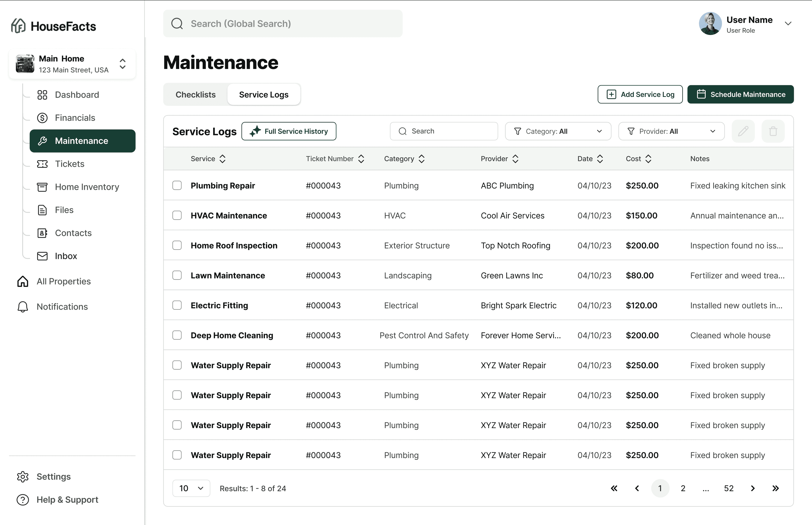Check the Lawn Maintenance row checkbox
Screen dimensions: 812x525
pos(177,275)
